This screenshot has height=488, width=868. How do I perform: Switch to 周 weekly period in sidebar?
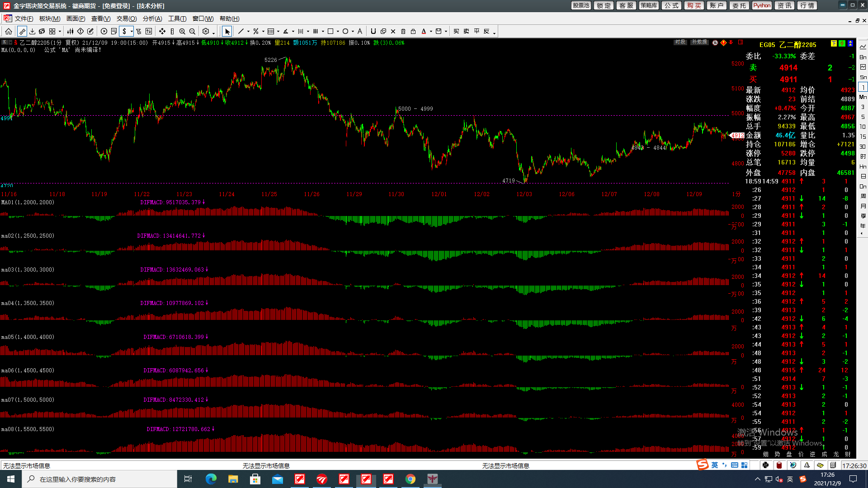click(863, 196)
